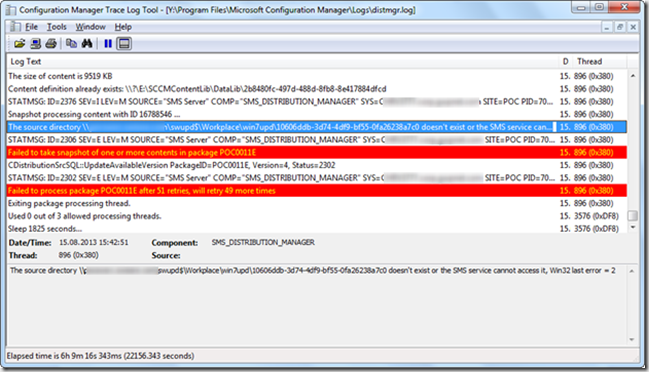Close the inner distmgr.log document window
This screenshot has height=372, width=649.
(x=633, y=27)
